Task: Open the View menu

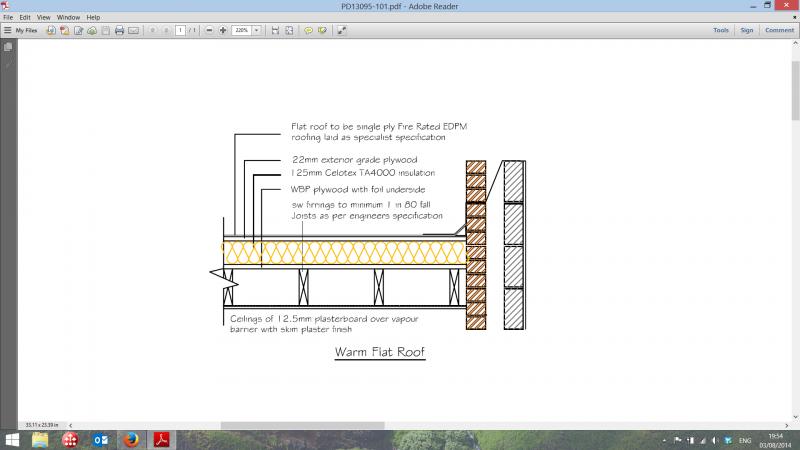Action: 45,17
